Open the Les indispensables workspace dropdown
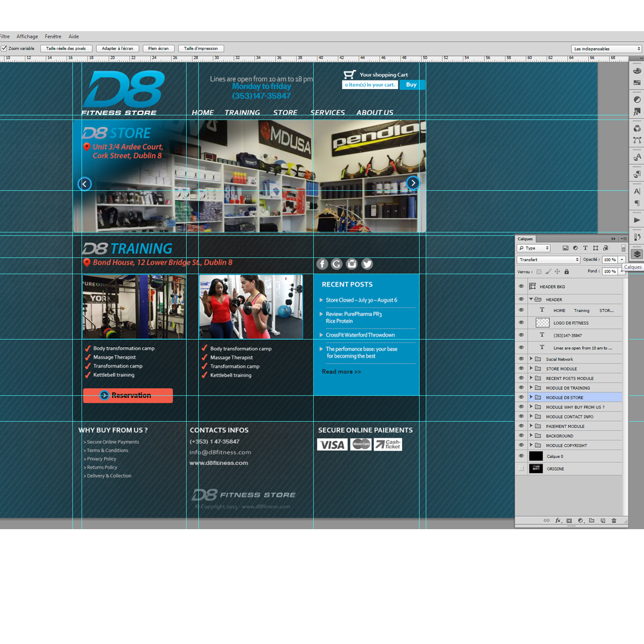 tap(607, 49)
